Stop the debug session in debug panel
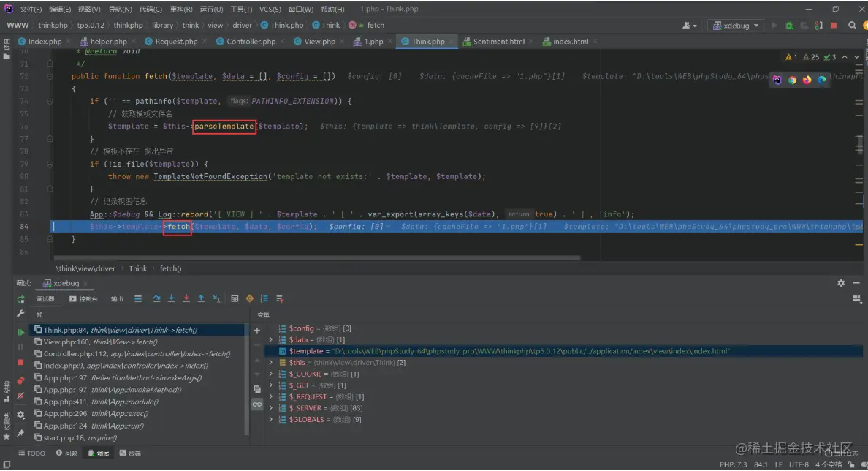The height and width of the screenshot is (471, 868). [20, 363]
